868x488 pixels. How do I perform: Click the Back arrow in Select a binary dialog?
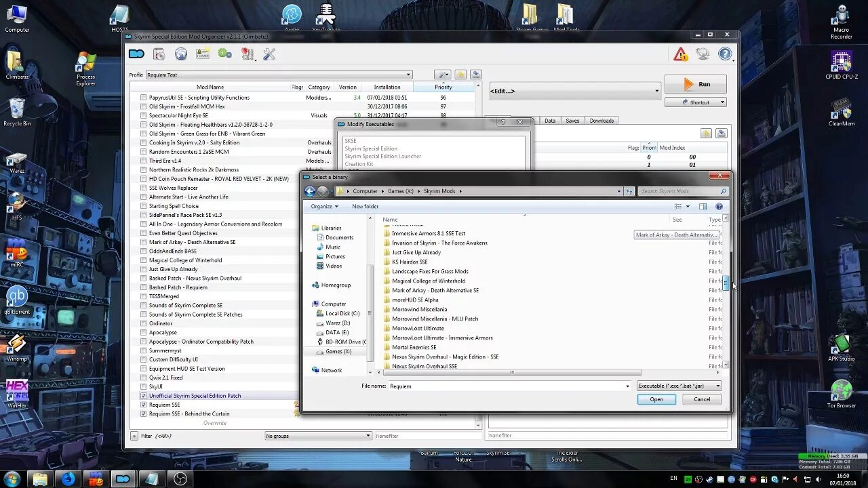310,191
